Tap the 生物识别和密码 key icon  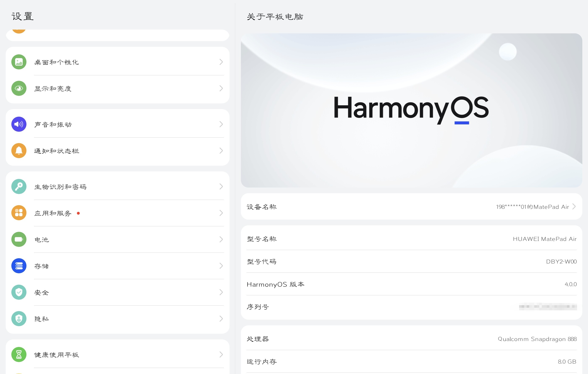click(19, 187)
